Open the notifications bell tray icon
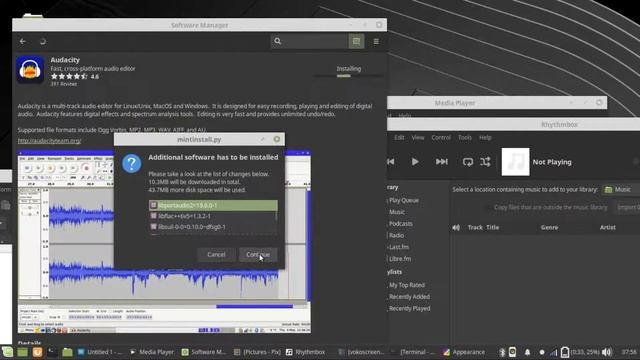This screenshot has width=640, height=360. (x=527, y=352)
